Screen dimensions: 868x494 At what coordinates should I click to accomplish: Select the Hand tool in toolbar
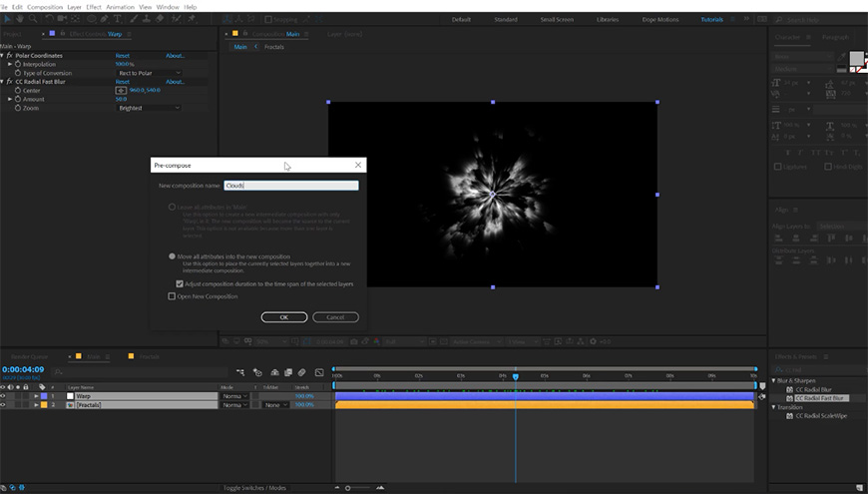(19, 19)
